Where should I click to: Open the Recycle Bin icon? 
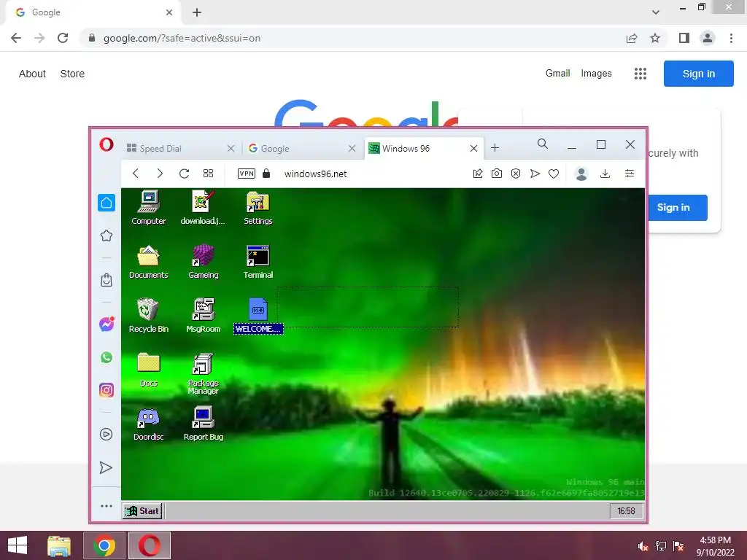point(149,315)
